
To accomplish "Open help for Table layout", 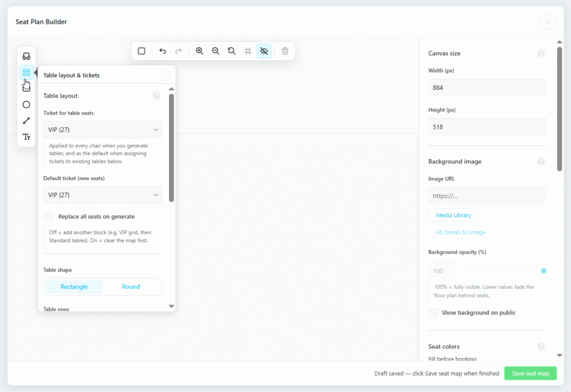I will 157,96.
